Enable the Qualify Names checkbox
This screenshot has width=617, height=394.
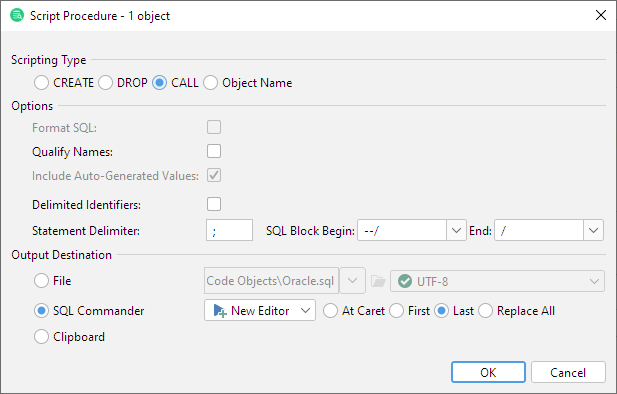214,151
